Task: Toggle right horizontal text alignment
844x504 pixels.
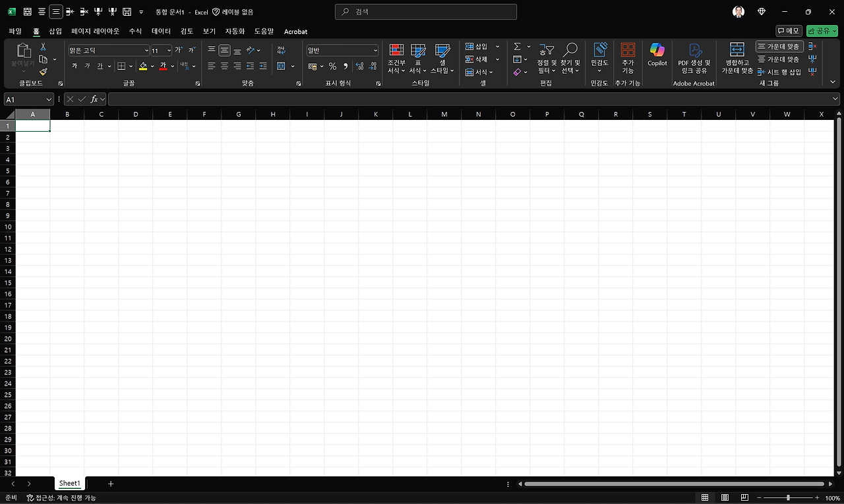Action: pyautogui.click(x=237, y=66)
